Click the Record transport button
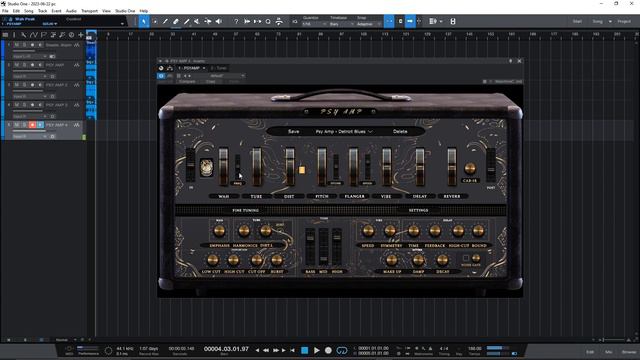640x360 pixels. click(x=328, y=350)
